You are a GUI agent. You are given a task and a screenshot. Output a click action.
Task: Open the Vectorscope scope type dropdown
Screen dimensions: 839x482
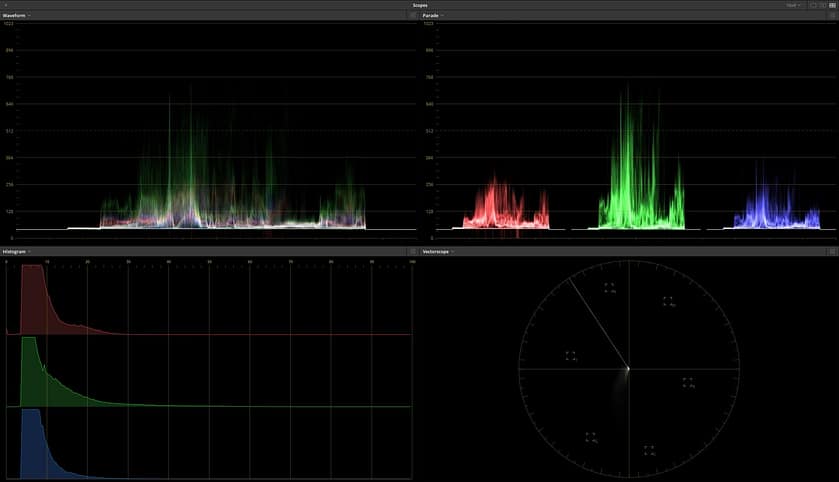438,251
